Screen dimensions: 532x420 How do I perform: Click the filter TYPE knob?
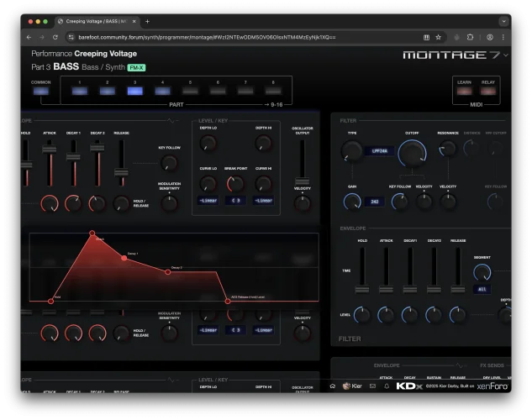pyautogui.click(x=352, y=151)
